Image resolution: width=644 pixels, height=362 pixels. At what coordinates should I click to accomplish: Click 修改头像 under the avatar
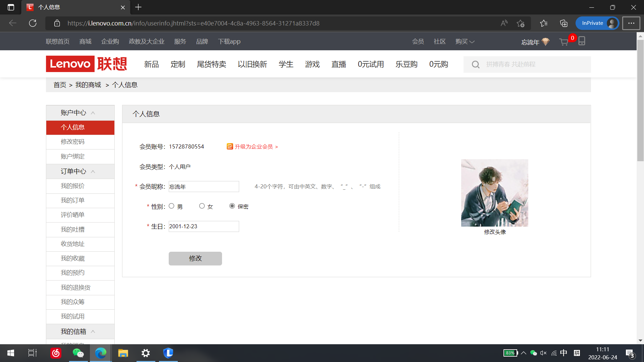pyautogui.click(x=495, y=232)
